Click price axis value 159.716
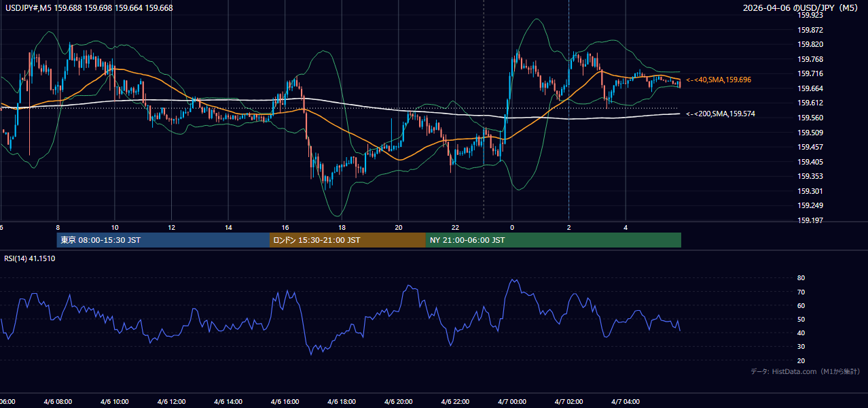 click(x=812, y=73)
